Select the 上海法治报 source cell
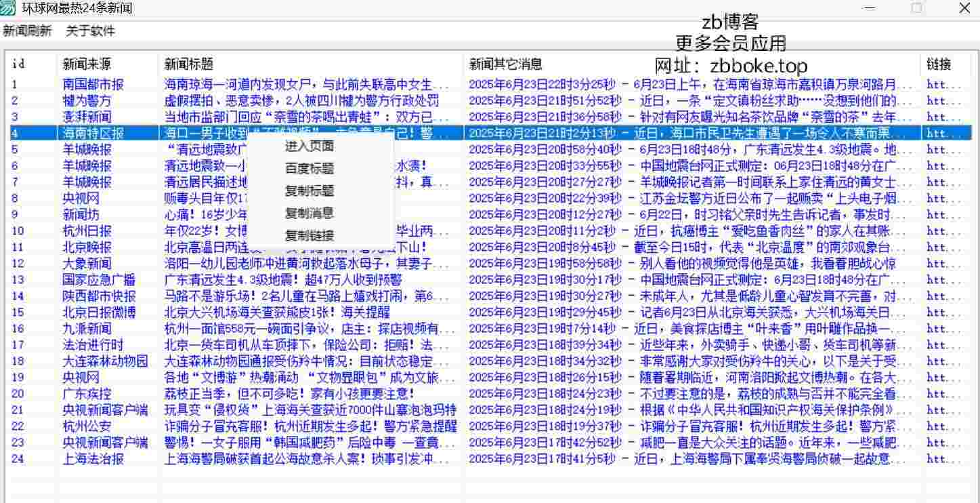This screenshot has width=980, height=503. pyautogui.click(x=93, y=459)
